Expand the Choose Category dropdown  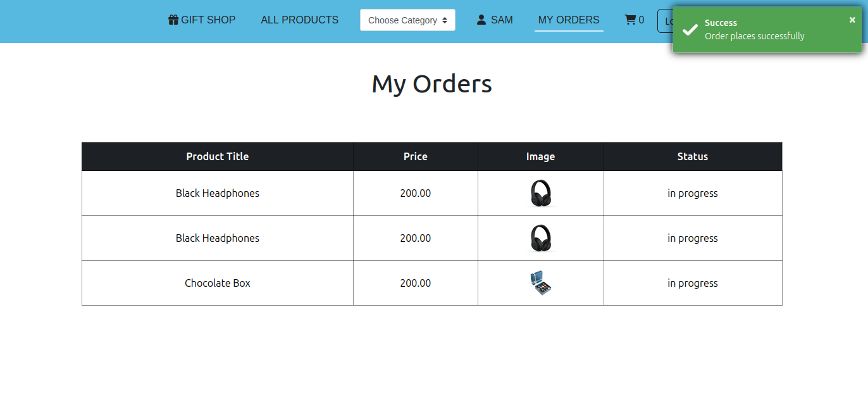407,20
